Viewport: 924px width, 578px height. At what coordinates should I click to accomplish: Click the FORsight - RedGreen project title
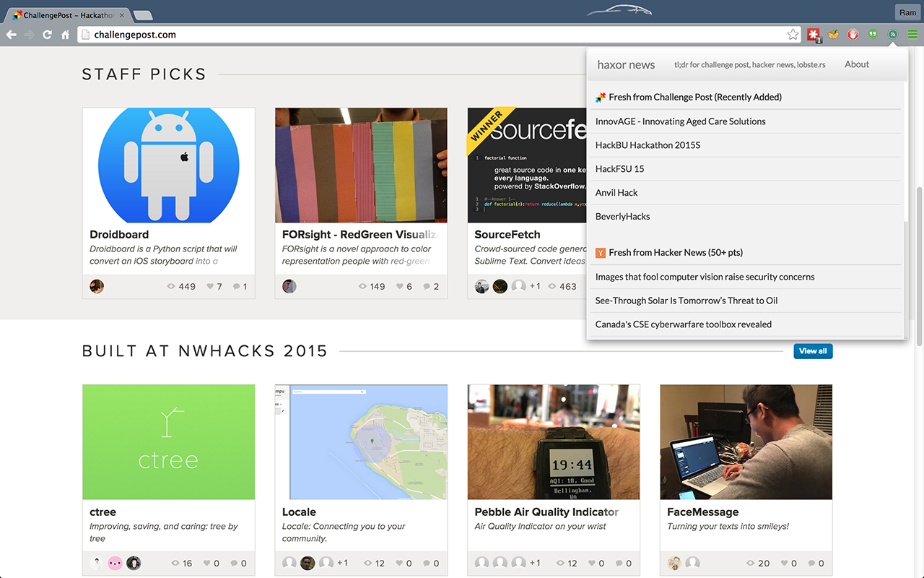[360, 235]
